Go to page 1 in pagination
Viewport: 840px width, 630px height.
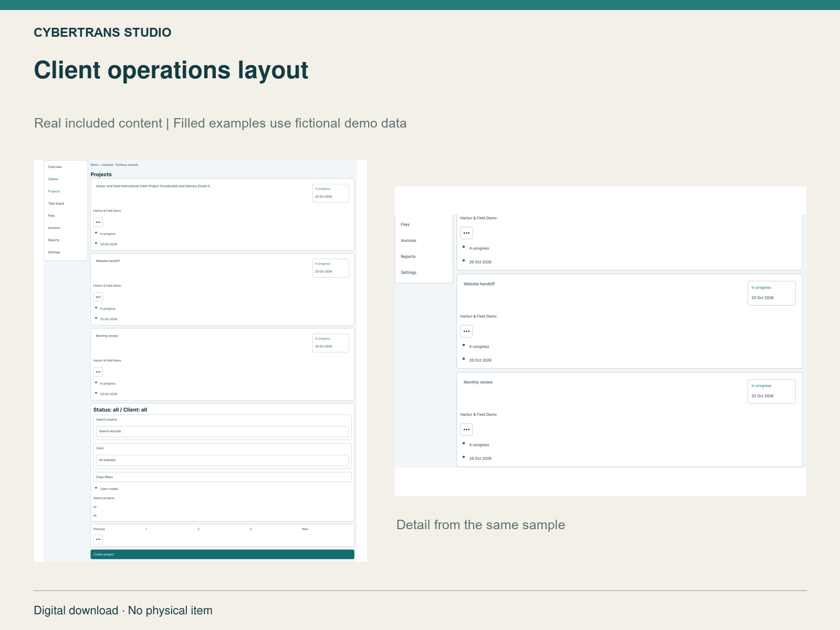click(146, 529)
